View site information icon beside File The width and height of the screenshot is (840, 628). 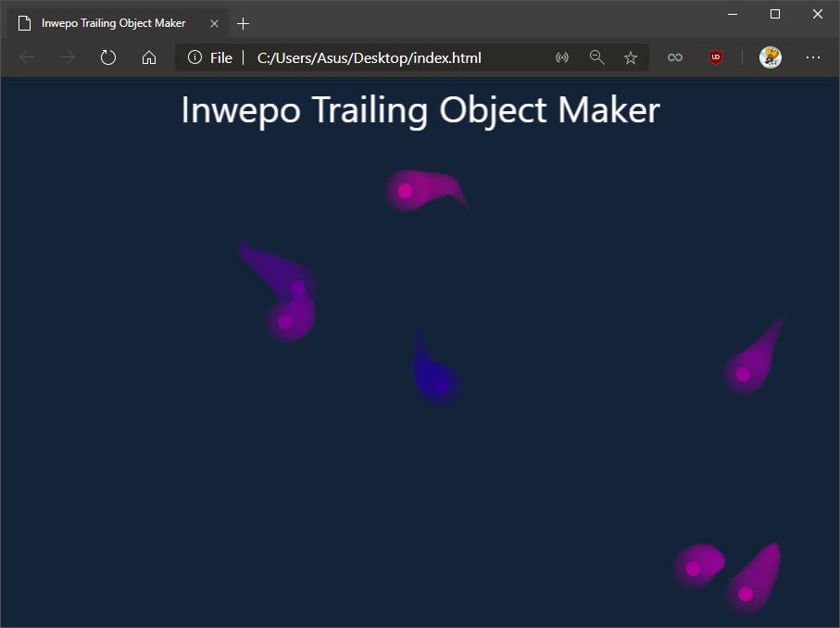click(x=194, y=57)
